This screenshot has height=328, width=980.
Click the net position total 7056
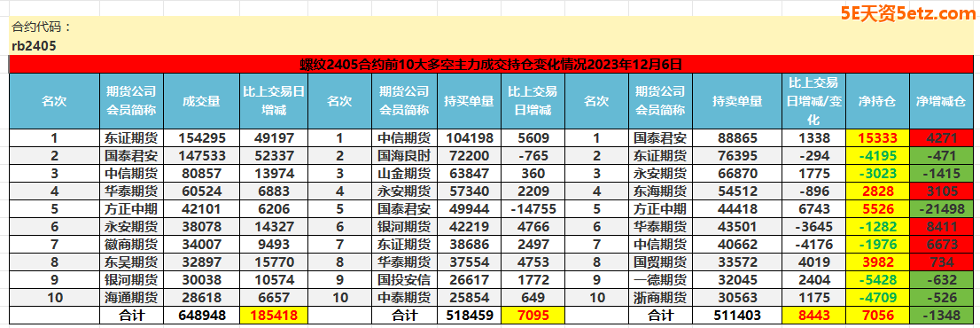click(877, 316)
